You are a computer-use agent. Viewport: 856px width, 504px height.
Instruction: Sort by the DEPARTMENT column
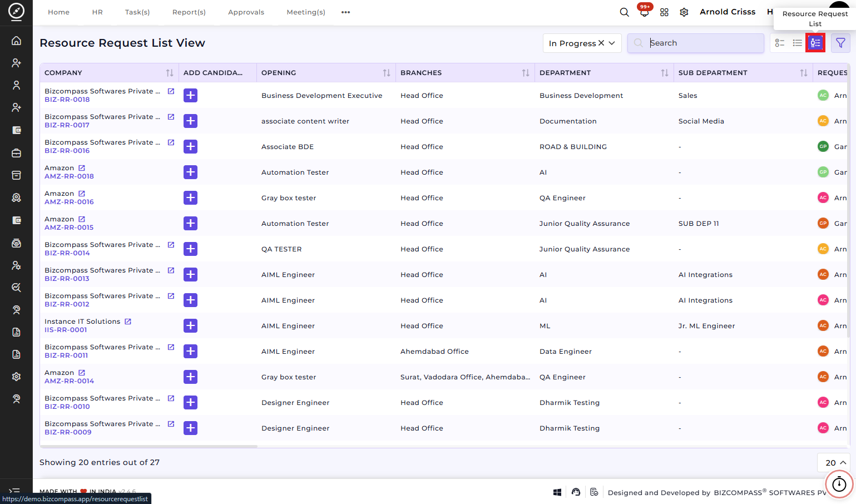665,73
